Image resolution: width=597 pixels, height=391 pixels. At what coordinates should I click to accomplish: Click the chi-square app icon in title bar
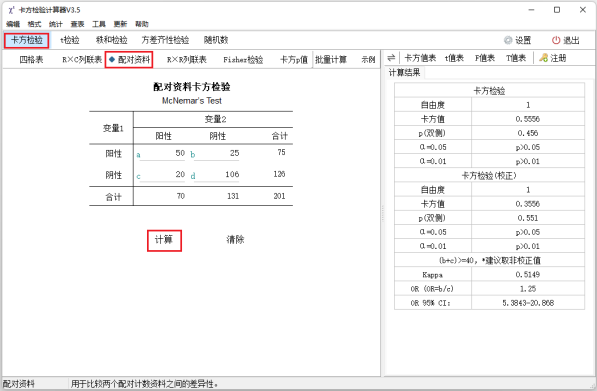click(11, 10)
